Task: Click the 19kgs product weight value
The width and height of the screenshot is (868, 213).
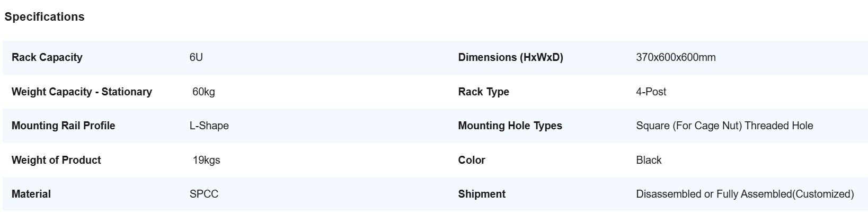Action: point(206,160)
